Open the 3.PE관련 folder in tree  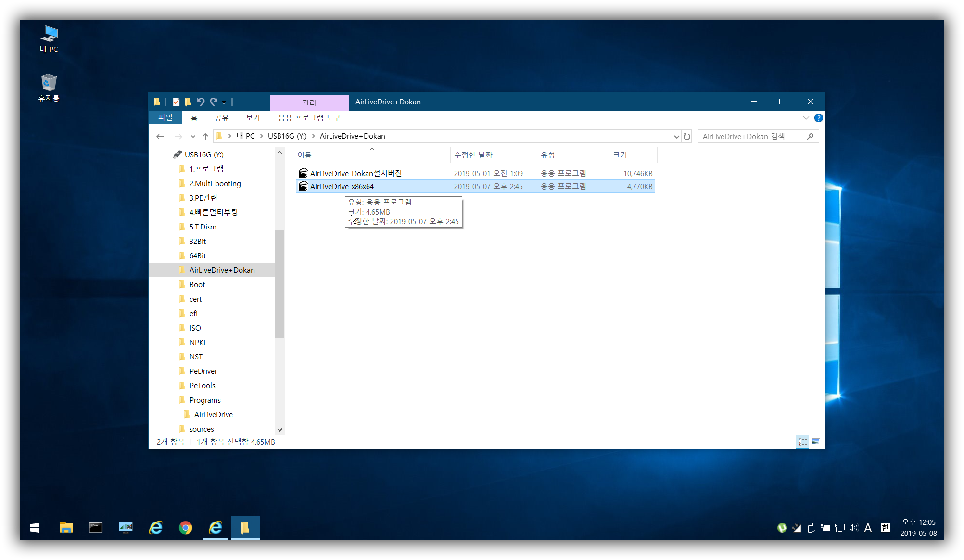point(203,198)
